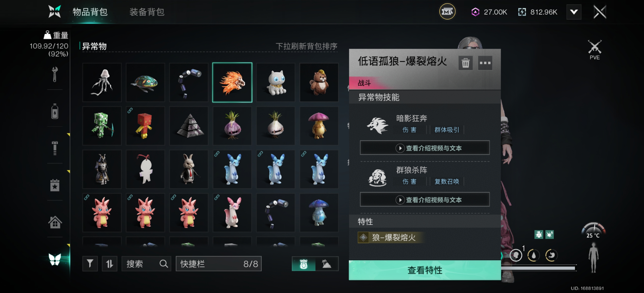Click the 查看特性 button
Viewport: 644px width, 293px height.
tap(425, 270)
